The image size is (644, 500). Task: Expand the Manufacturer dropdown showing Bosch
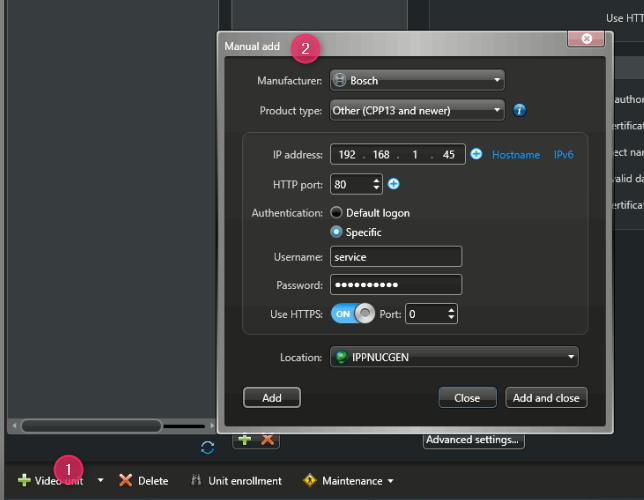click(416, 80)
